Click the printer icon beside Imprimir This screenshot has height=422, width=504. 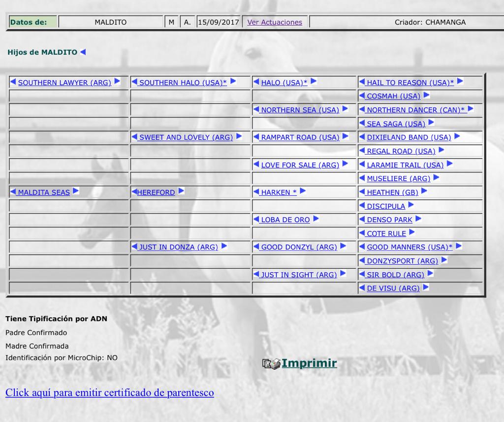271,364
